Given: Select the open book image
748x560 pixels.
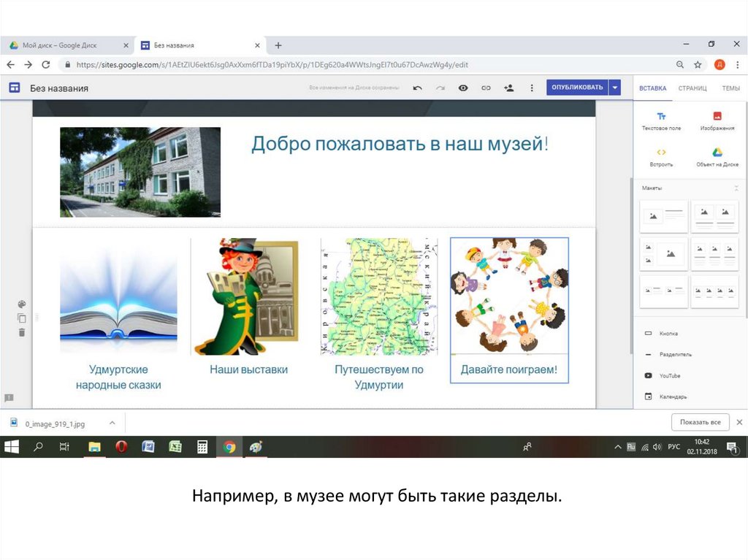Looking at the screenshot, I should click(118, 296).
